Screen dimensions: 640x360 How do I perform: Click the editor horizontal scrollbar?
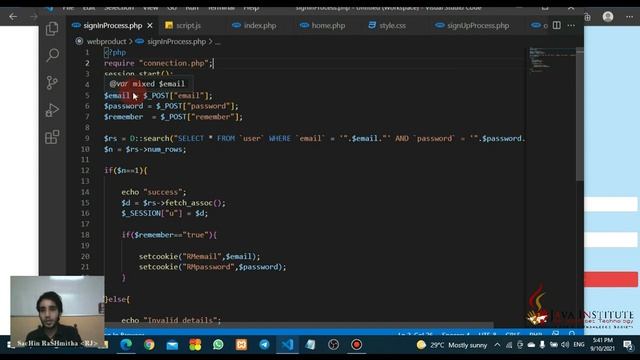pos(298,325)
